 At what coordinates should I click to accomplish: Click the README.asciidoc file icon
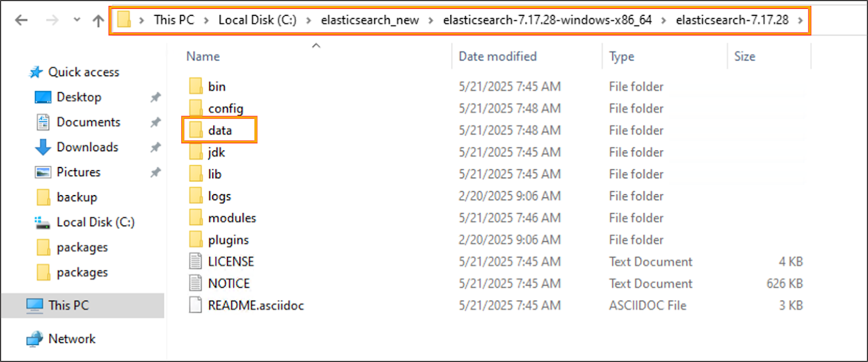[195, 306]
